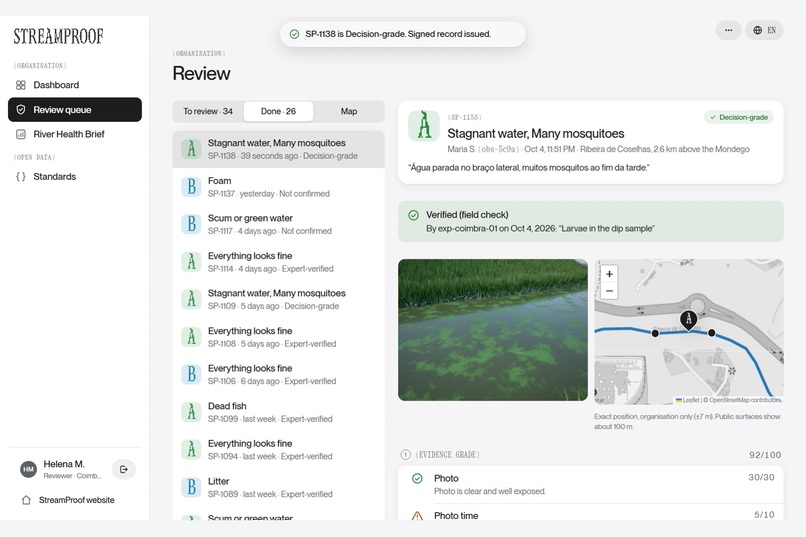This screenshot has height=537, width=806.
Task: Click the OpenStreetMap contributors link
Action: pos(745,400)
